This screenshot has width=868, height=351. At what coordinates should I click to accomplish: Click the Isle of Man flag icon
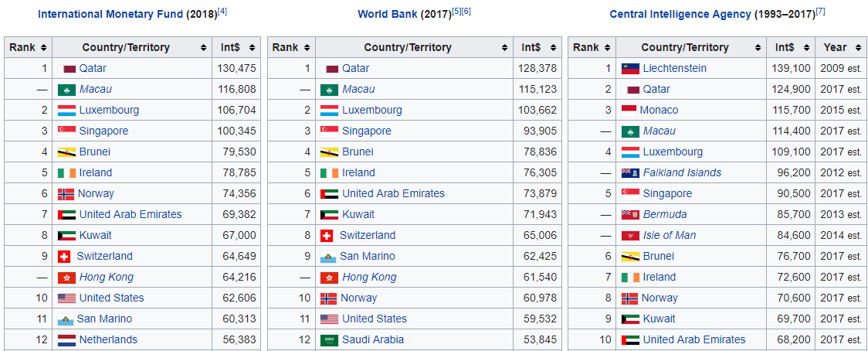pos(629,235)
